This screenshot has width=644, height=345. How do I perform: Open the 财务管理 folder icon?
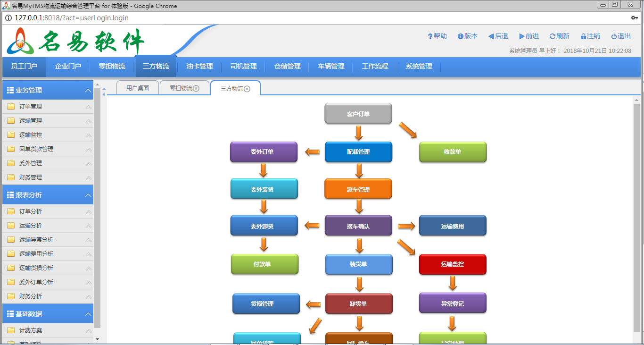(11, 177)
